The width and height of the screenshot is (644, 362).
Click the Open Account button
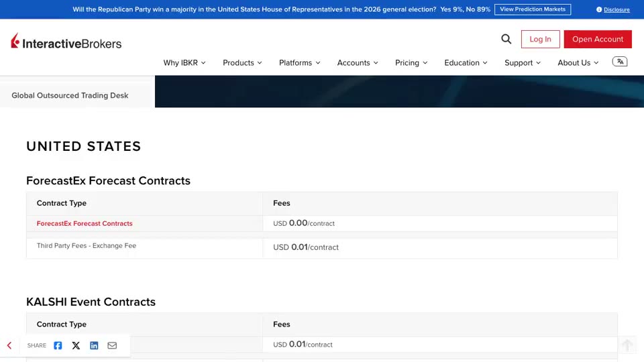click(598, 39)
